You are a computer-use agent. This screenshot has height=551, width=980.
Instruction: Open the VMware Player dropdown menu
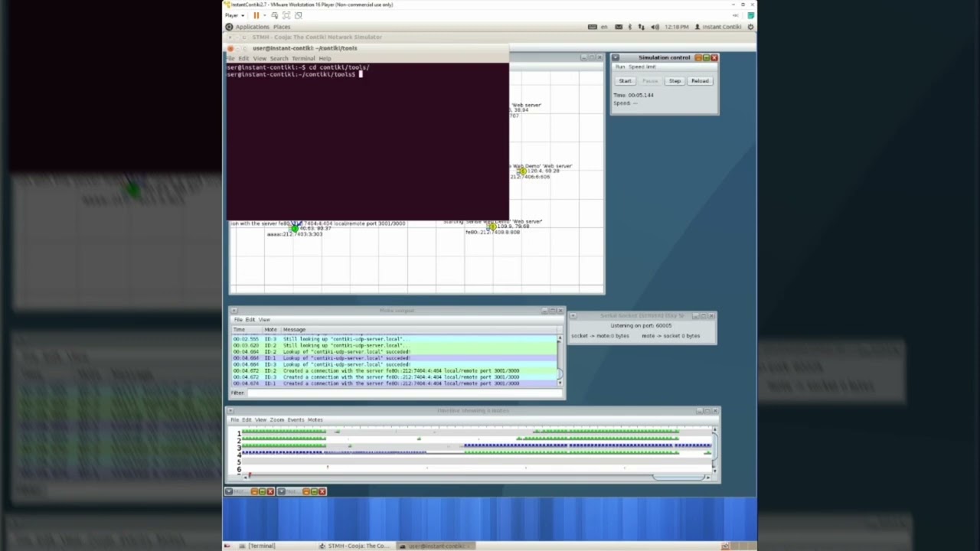pyautogui.click(x=234, y=15)
